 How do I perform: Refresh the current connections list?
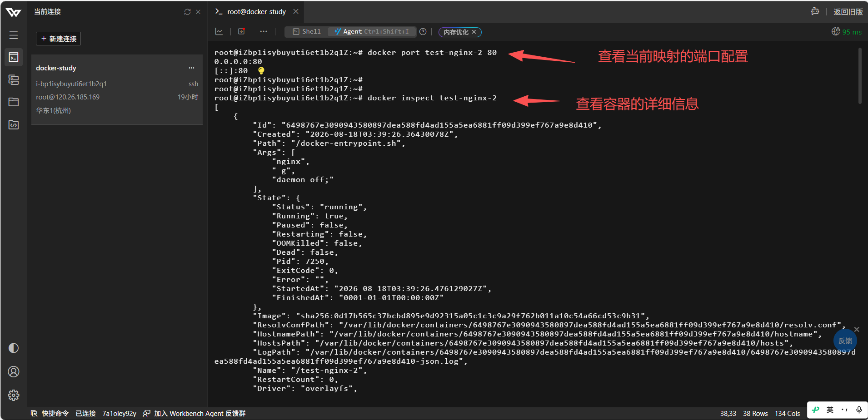(x=187, y=12)
